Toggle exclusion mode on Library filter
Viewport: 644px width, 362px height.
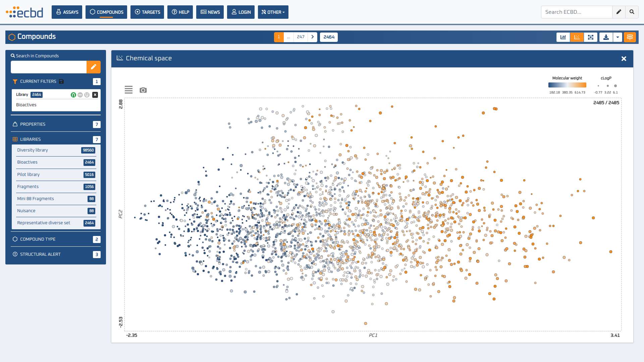tap(80, 95)
